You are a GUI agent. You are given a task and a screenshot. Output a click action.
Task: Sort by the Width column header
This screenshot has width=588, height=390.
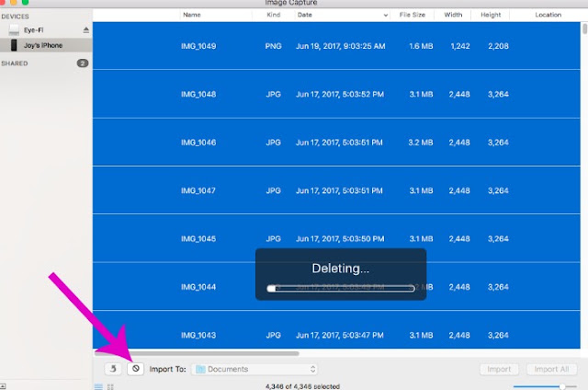[x=453, y=15]
